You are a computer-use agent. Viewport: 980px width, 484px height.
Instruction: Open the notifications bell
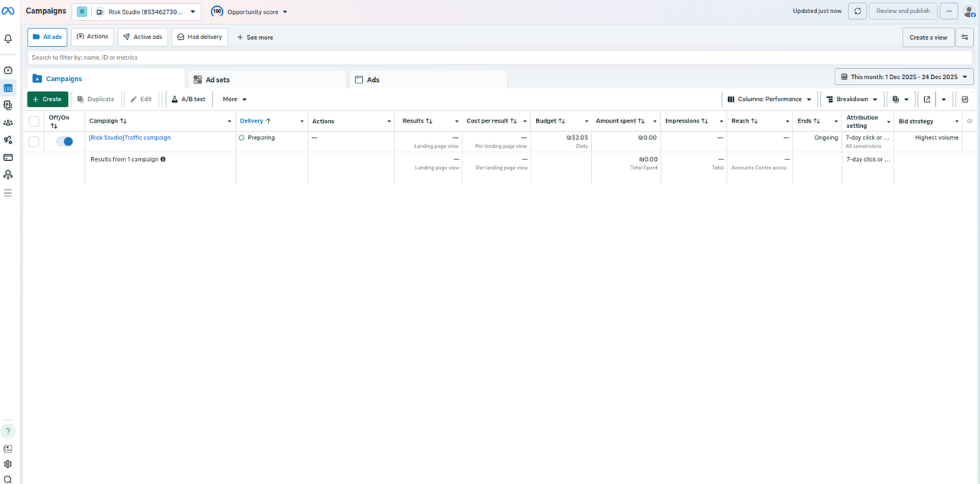pos(8,38)
